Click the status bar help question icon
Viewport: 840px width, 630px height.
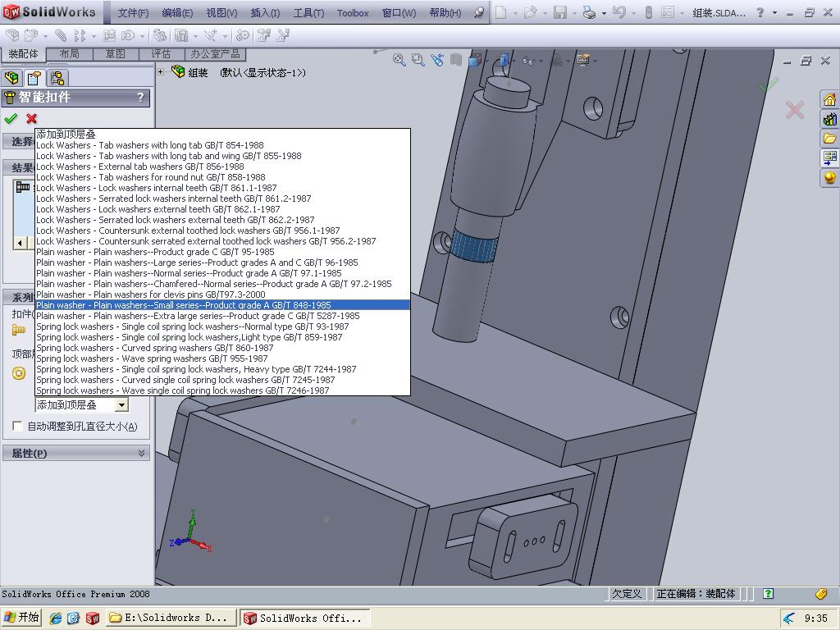(768, 594)
